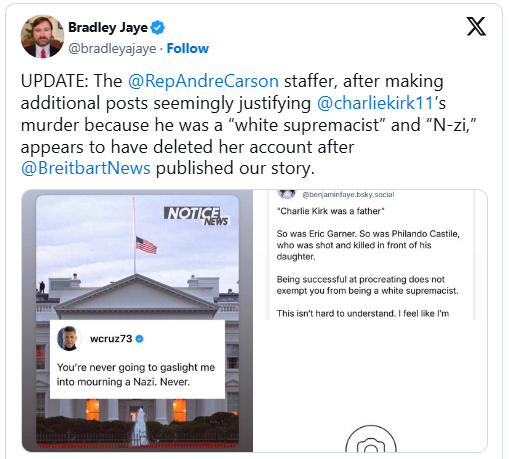This screenshot has height=459, width=509.
Task: Click the Notice News logo
Action: coord(196,216)
